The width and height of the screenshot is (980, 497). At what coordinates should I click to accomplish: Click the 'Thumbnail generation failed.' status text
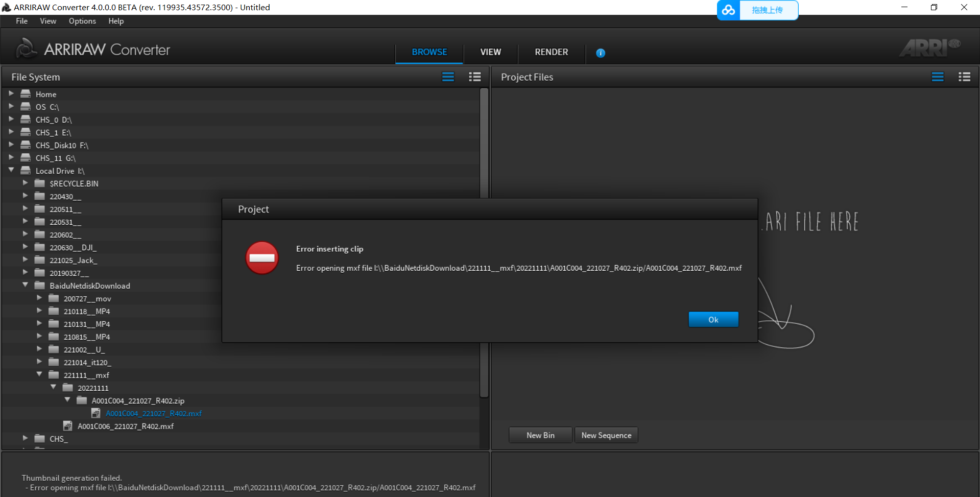click(x=71, y=478)
